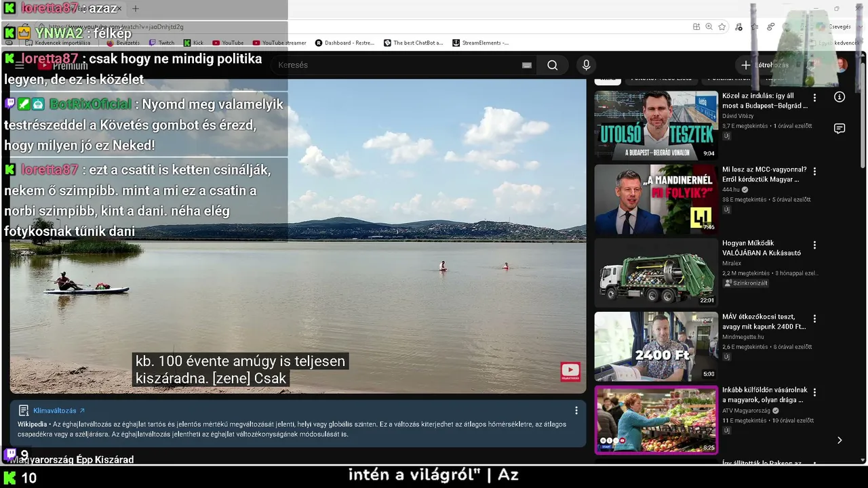Viewport: 868px width, 488px height.
Task: Open the YouTube streamer bookmark
Action: [279, 43]
